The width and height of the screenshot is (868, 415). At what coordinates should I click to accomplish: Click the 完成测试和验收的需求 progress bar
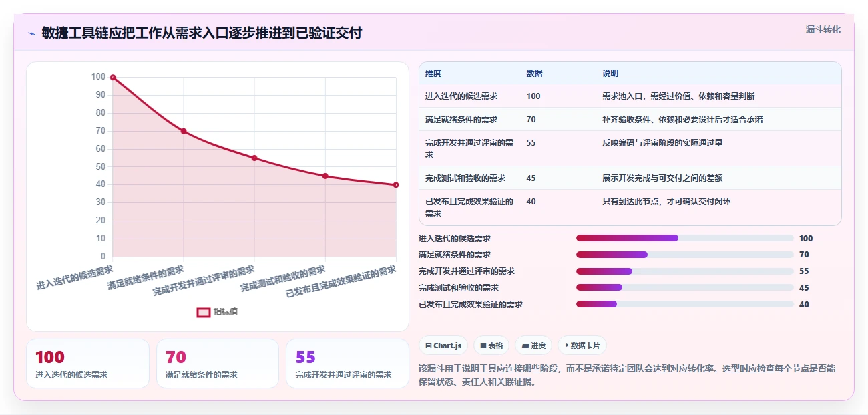(x=684, y=287)
